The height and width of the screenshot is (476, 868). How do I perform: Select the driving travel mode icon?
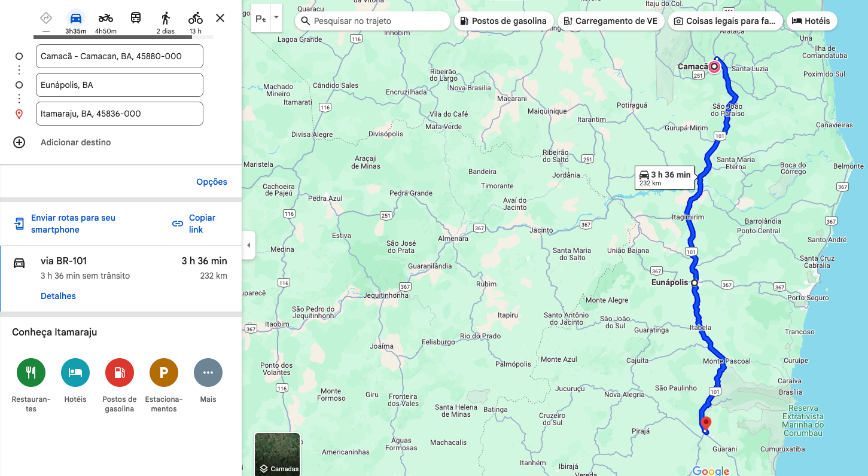tap(76, 18)
